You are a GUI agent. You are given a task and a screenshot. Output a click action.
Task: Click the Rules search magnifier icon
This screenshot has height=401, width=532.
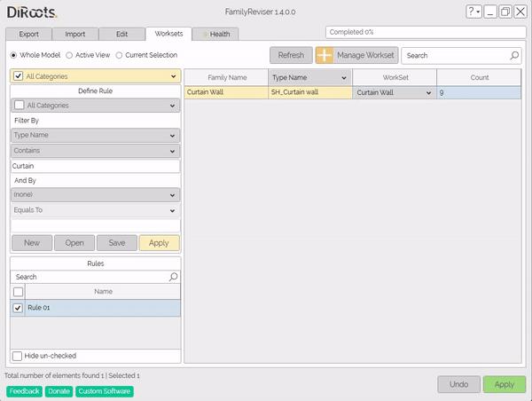(173, 277)
